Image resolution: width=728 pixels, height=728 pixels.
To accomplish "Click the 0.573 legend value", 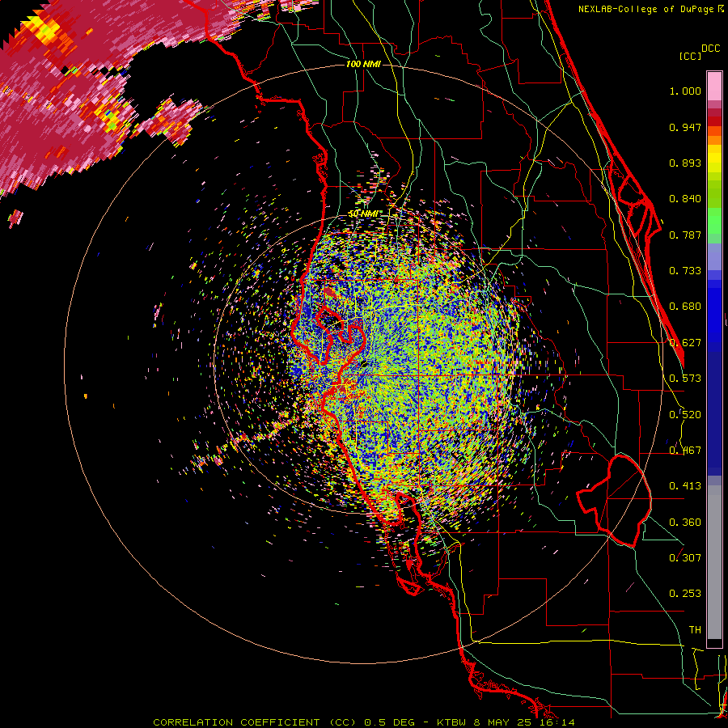I will (x=685, y=379).
